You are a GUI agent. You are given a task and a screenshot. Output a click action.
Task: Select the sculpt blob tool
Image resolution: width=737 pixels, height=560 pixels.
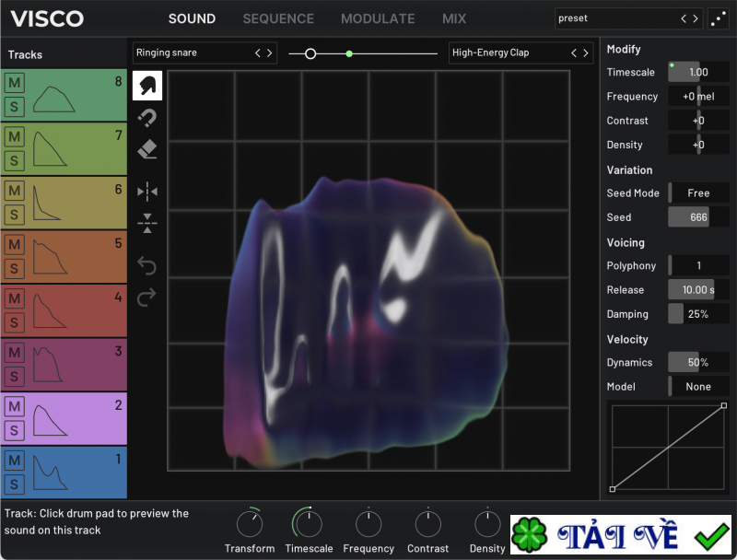(x=147, y=86)
